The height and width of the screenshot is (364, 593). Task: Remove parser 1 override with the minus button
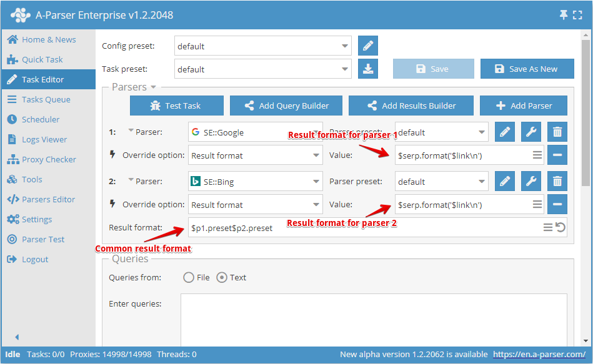point(557,155)
